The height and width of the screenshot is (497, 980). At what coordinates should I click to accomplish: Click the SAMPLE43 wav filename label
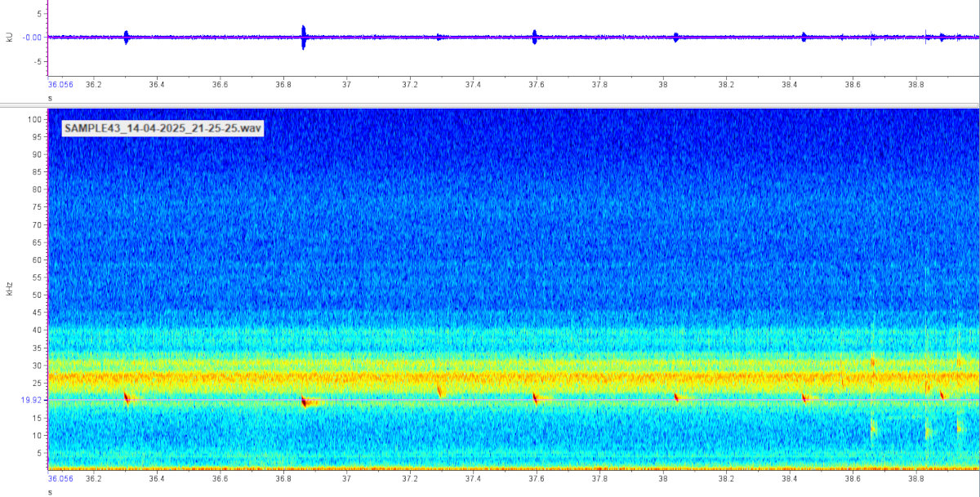click(x=163, y=128)
